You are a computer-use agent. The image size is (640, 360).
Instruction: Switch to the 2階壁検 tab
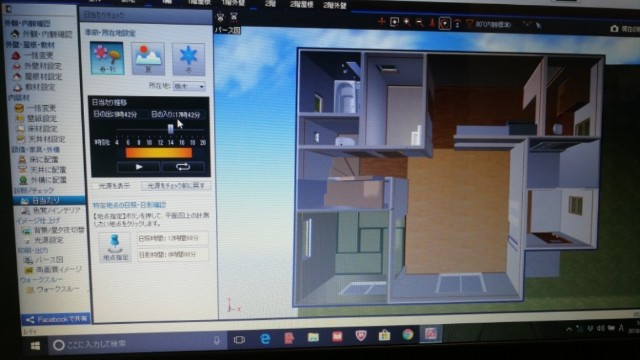[x=302, y=4]
